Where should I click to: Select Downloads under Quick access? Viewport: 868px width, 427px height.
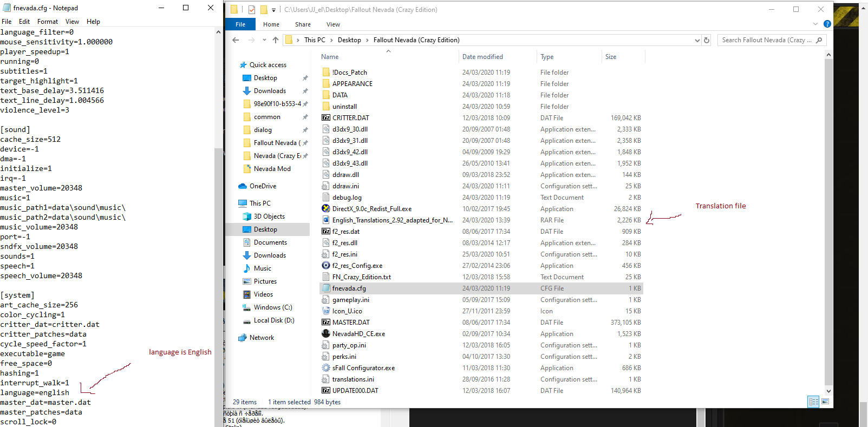tap(270, 91)
